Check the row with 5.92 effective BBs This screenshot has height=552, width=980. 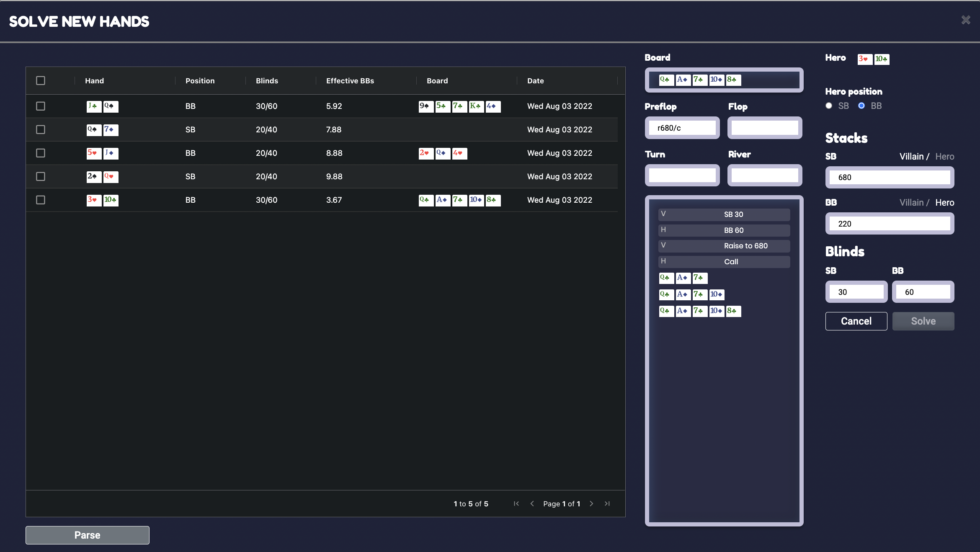(41, 105)
